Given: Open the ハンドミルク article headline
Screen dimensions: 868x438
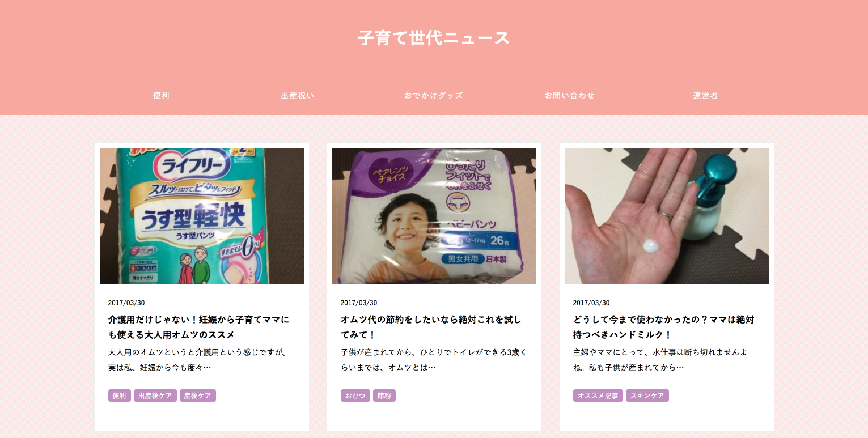Looking at the screenshot, I should pyautogui.click(x=663, y=327).
